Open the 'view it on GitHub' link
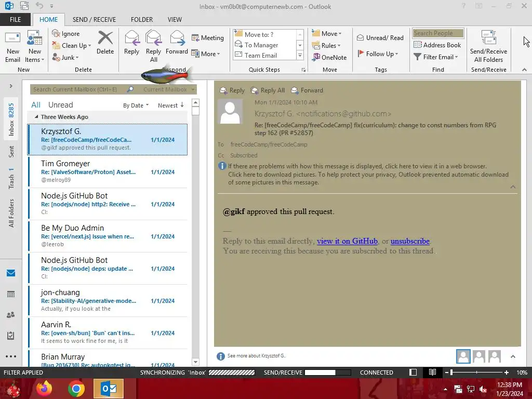This screenshot has height=399, width=532. [347, 241]
